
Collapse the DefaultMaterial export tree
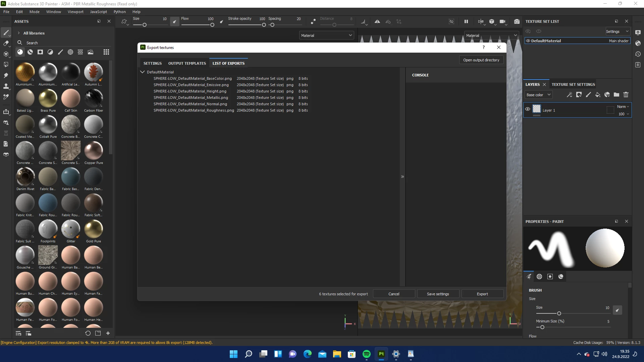[x=142, y=72]
